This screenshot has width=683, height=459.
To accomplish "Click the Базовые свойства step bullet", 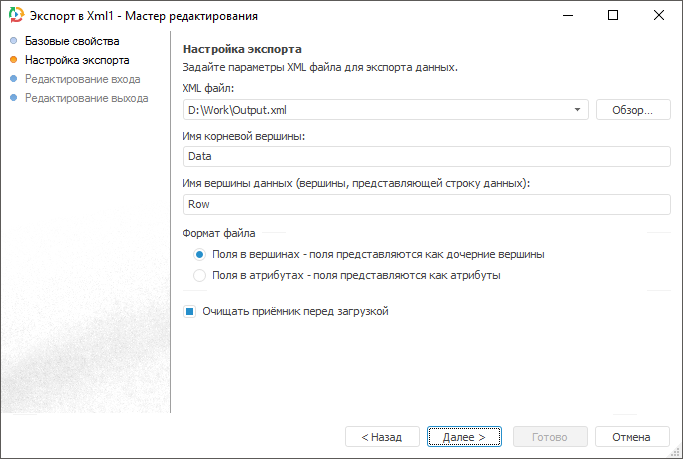I will click(x=13, y=41).
